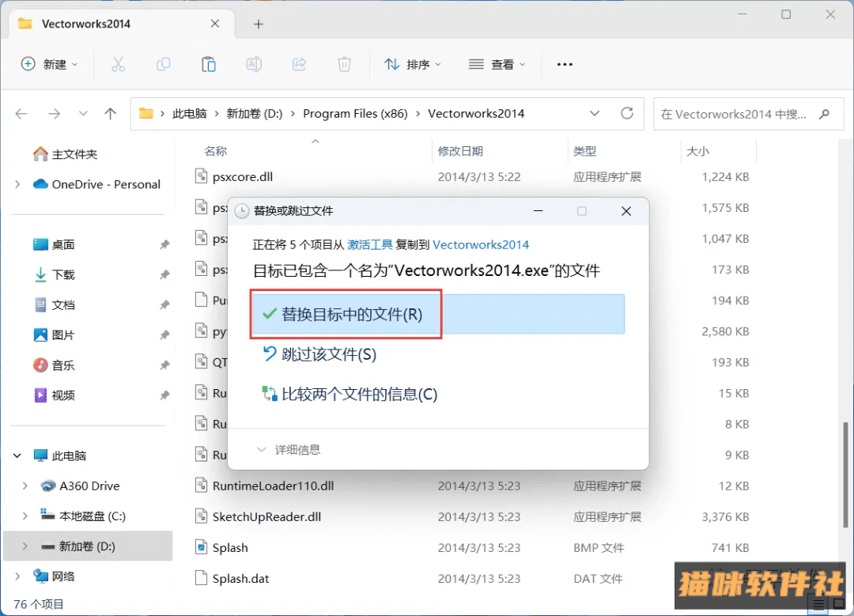Unpin the 下载 quick access entry
854x616 pixels.
tap(164, 274)
